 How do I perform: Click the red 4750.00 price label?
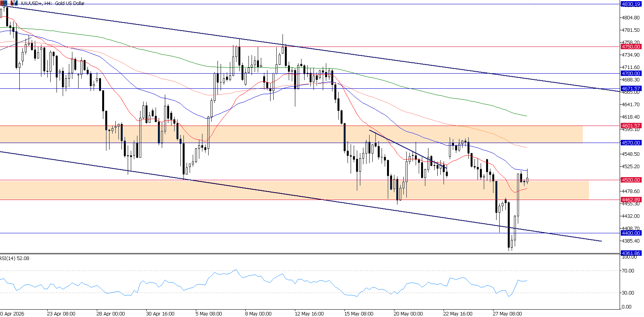630,47
